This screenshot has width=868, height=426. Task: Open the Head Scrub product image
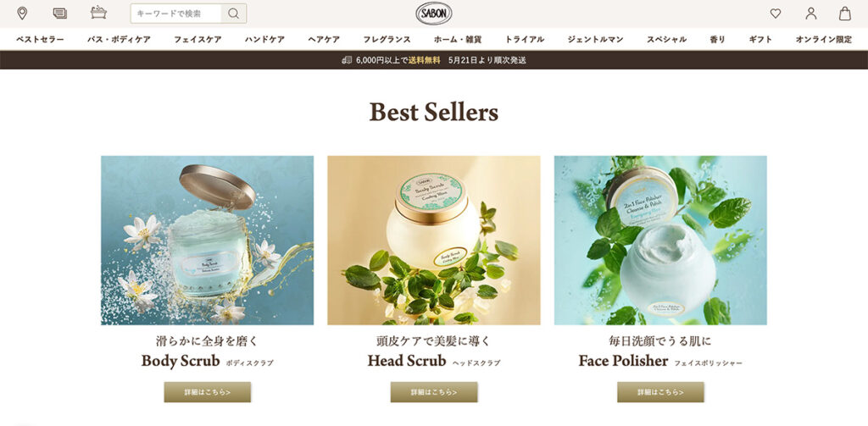(x=434, y=241)
